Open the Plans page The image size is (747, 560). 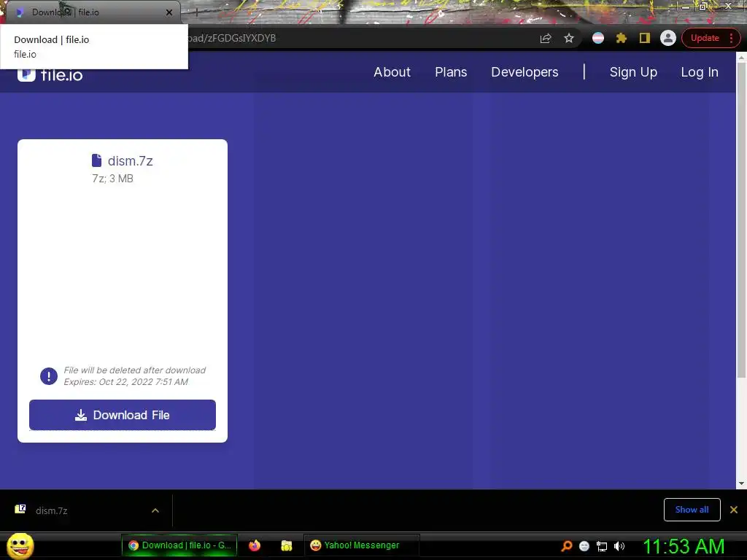pyautogui.click(x=451, y=72)
